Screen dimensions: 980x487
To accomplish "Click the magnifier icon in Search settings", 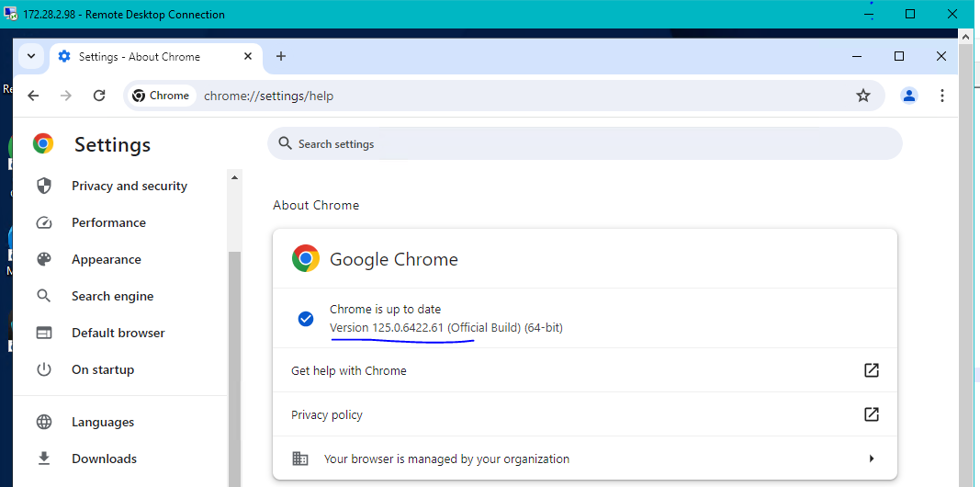I will coord(285,143).
